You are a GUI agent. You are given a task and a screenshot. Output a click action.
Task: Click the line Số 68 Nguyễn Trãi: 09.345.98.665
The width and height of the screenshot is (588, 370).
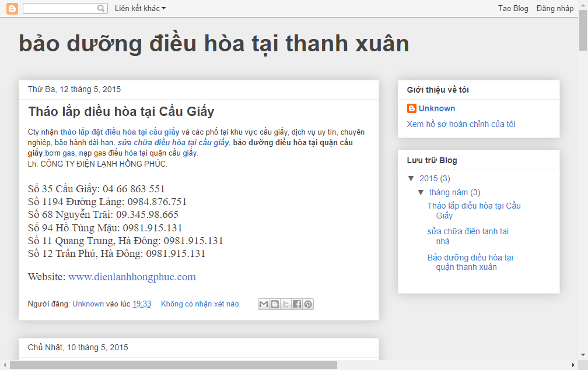click(103, 214)
